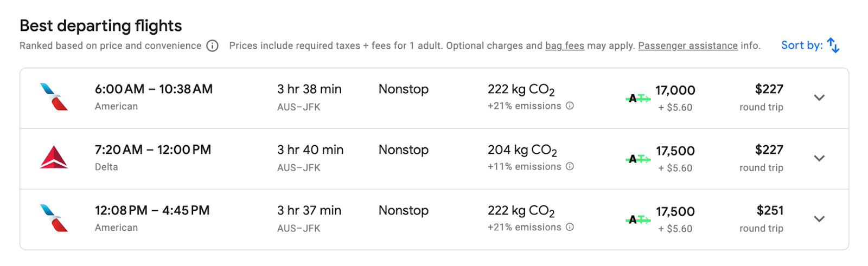The height and width of the screenshot is (266, 868).
Task: Click info icon beside 'Ranked based on price'
Action: tap(213, 46)
